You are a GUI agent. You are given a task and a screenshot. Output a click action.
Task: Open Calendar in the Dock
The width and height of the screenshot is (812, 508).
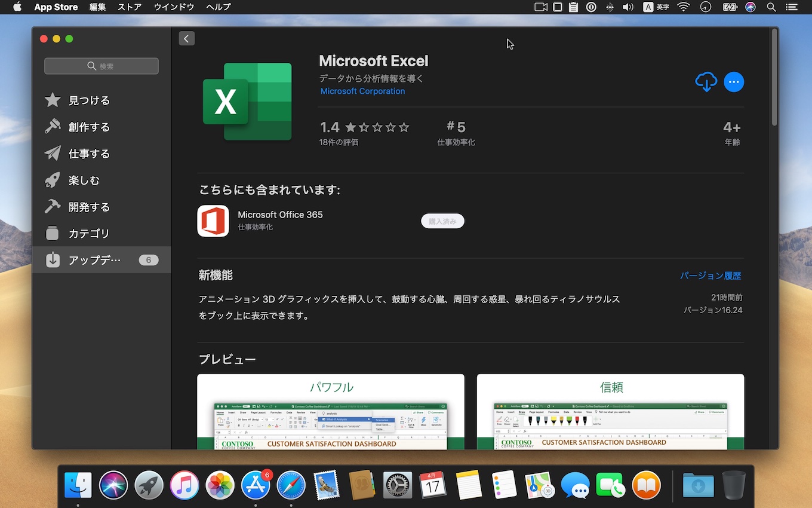click(x=433, y=485)
